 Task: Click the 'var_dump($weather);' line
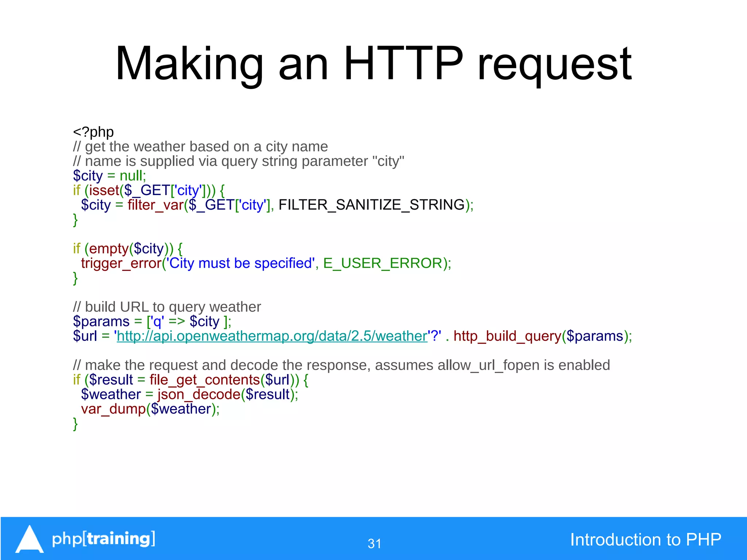(150, 409)
